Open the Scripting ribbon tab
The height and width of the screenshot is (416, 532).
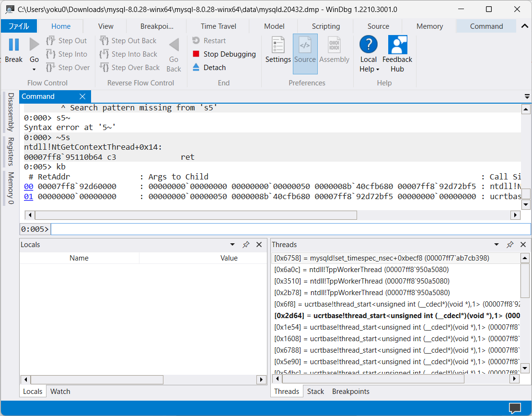[x=326, y=26]
